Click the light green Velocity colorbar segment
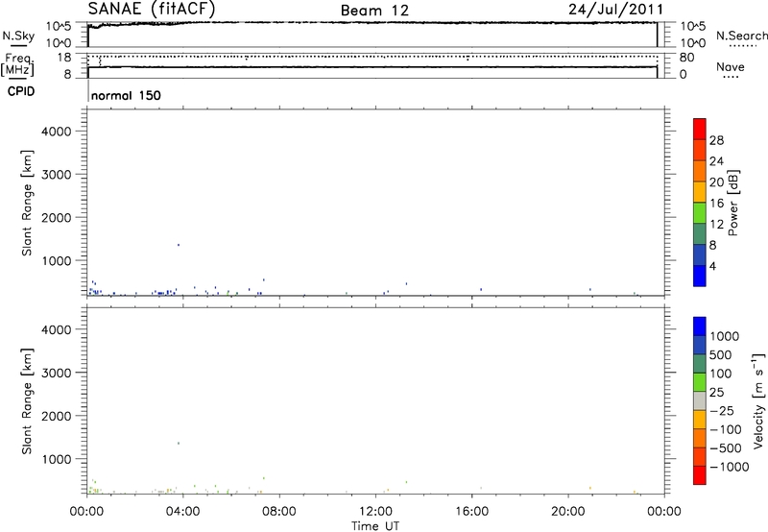Image resolution: width=768 pixels, height=532 pixels. pos(700,382)
